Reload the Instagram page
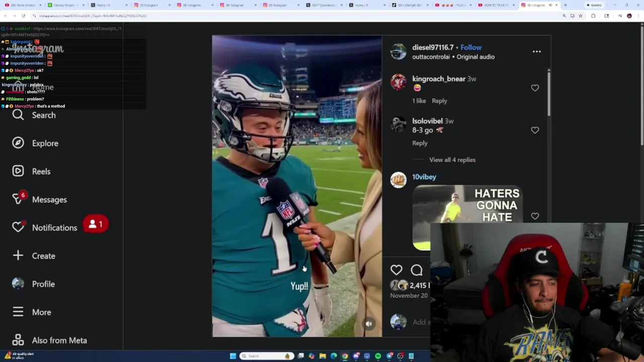Screen dimensions: 644x362 [23, 16]
